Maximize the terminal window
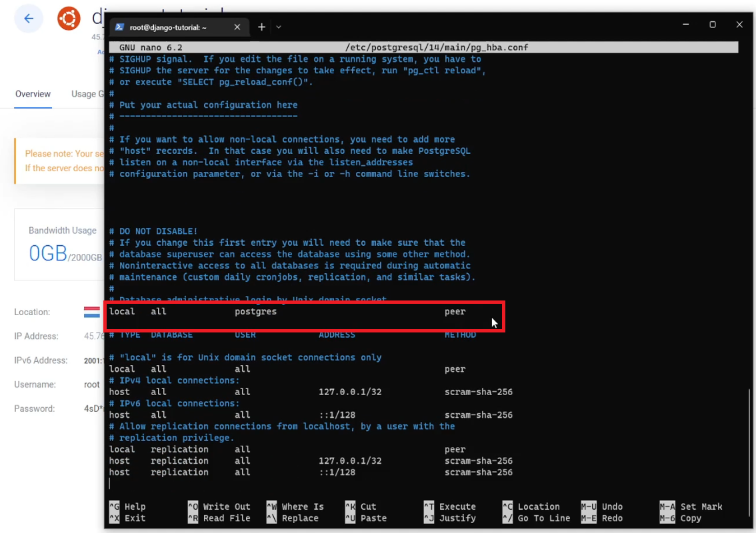The width and height of the screenshot is (756, 533). [x=712, y=25]
